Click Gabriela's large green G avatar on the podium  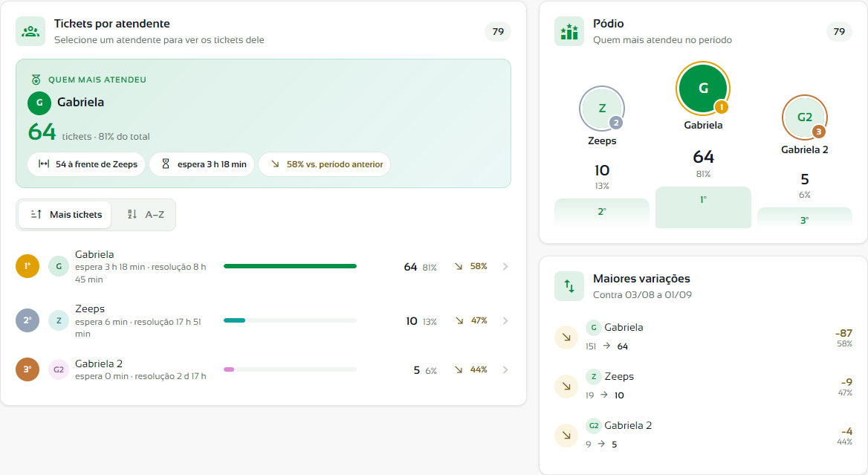point(703,88)
